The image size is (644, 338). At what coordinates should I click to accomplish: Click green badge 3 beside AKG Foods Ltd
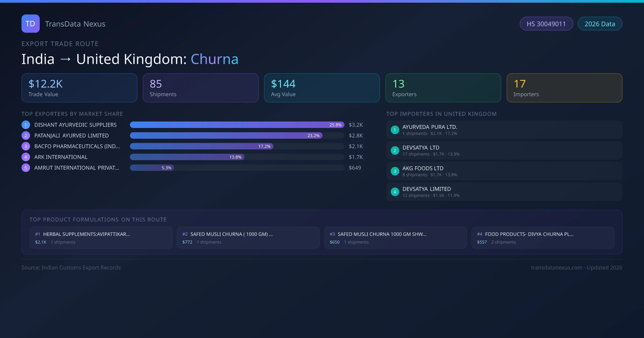click(x=395, y=171)
